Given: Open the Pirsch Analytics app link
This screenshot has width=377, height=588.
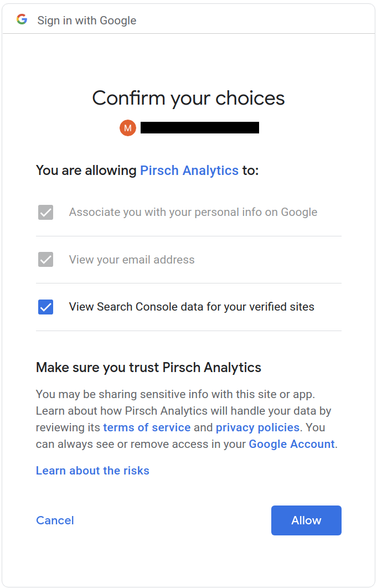Looking at the screenshot, I should [189, 170].
